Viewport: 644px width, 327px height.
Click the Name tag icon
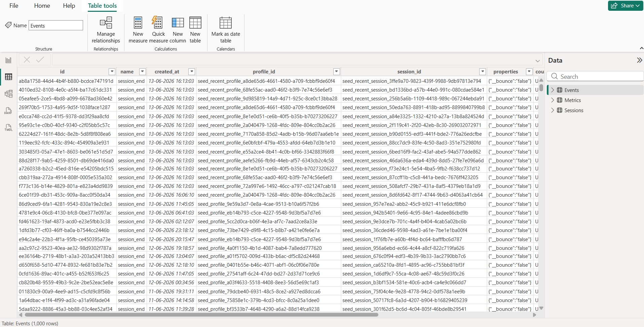[x=8, y=25]
